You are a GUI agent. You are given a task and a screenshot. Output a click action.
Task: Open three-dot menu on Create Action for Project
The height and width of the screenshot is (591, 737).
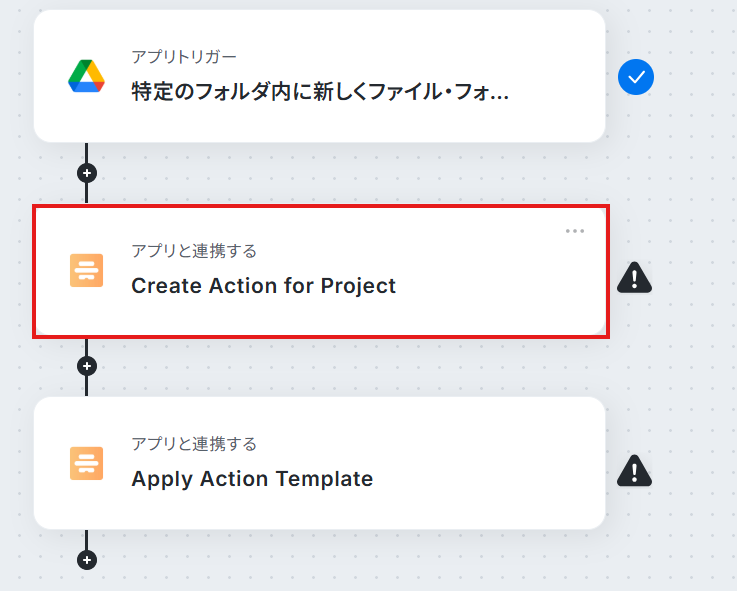coord(574,231)
